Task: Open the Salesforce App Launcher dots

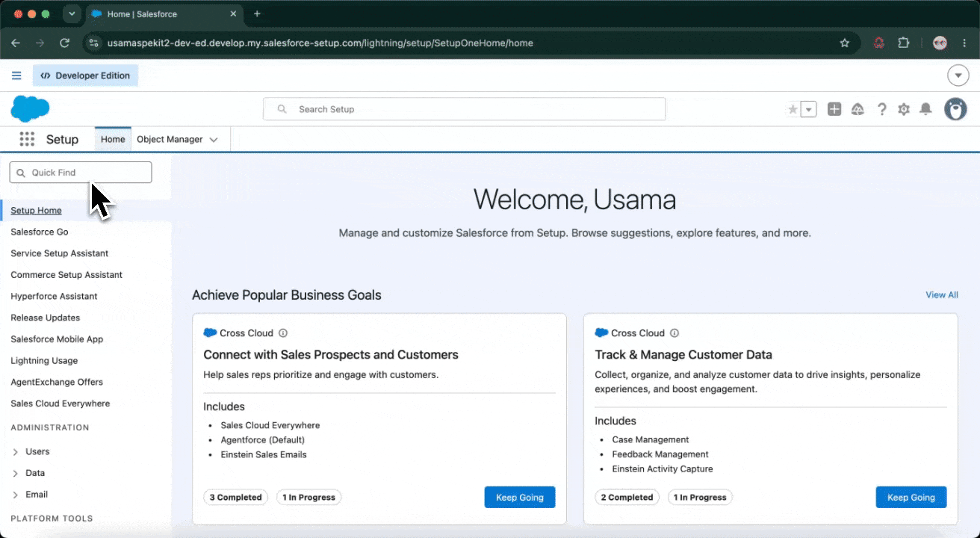Action: point(28,139)
